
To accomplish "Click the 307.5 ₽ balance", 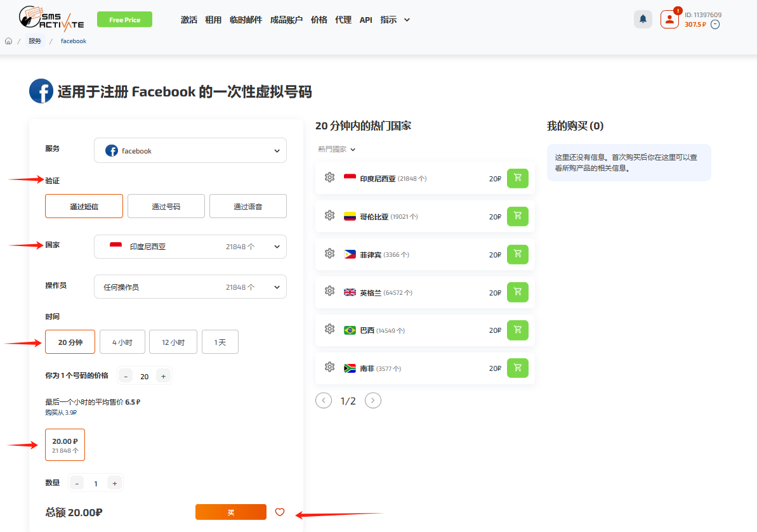I will click(695, 25).
